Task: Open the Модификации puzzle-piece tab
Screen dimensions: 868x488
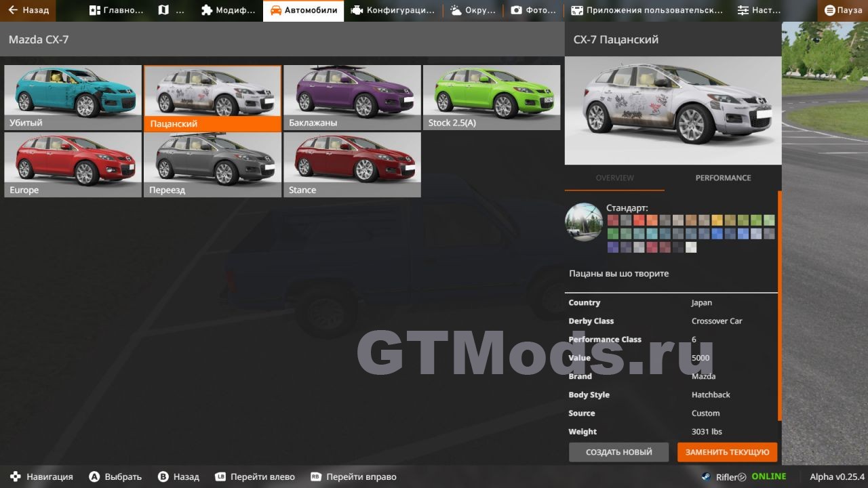Action: [x=229, y=10]
